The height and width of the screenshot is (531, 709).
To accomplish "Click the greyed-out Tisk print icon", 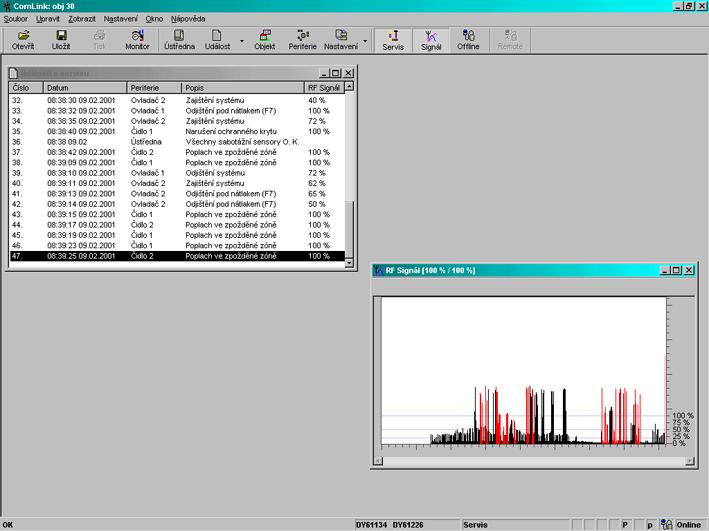I will pos(99,40).
